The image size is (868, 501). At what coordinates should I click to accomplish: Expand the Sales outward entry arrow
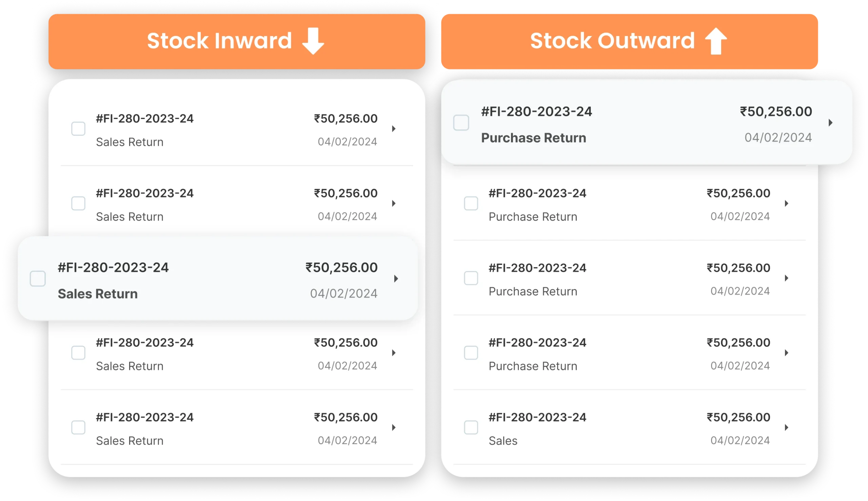786,427
